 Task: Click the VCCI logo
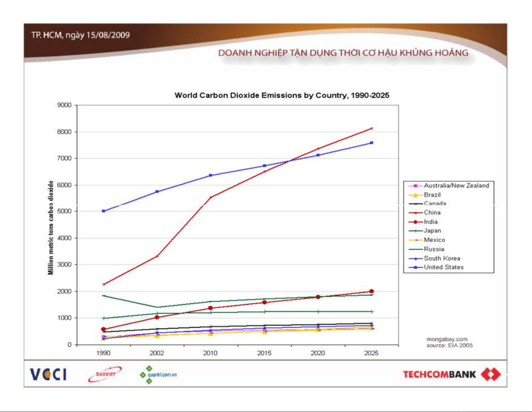click(x=48, y=374)
